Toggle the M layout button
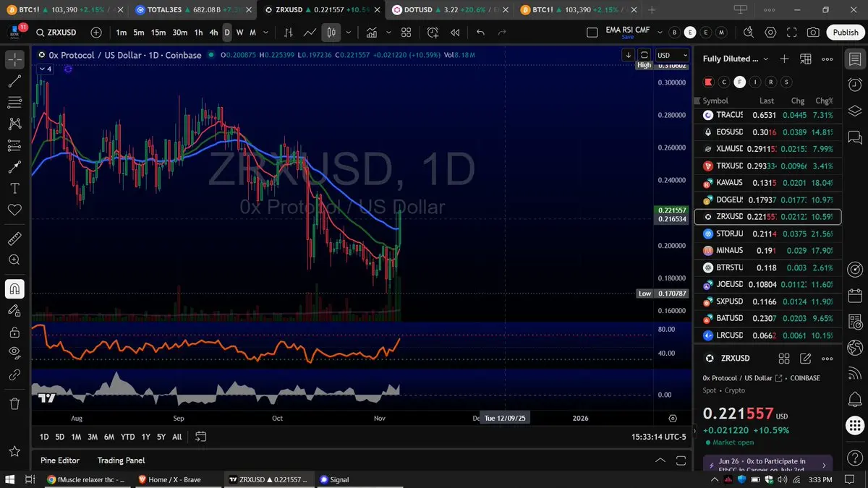 coord(722,33)
